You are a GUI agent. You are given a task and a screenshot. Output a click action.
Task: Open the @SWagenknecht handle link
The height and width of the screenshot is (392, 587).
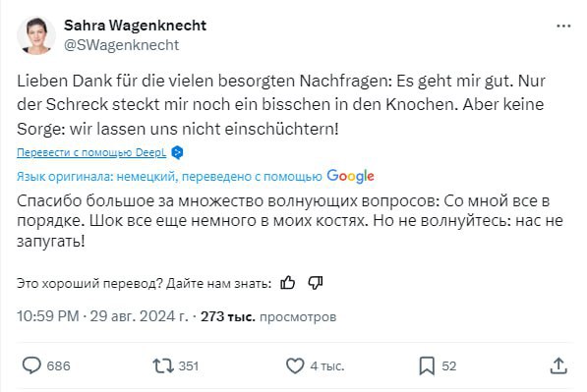[x=121, y=45]
